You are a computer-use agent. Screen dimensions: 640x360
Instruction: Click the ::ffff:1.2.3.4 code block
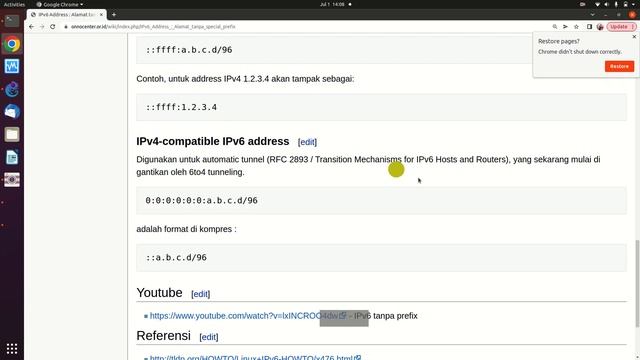tap(381, 107)
